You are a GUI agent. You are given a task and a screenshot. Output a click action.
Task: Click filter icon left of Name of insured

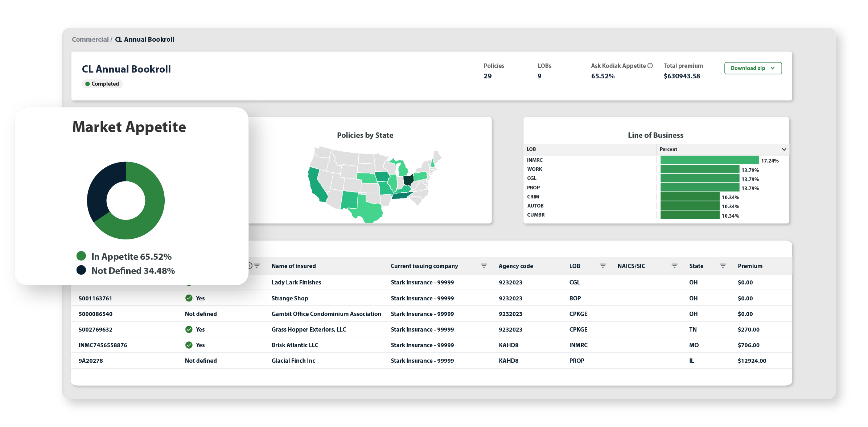pos(257,266)
